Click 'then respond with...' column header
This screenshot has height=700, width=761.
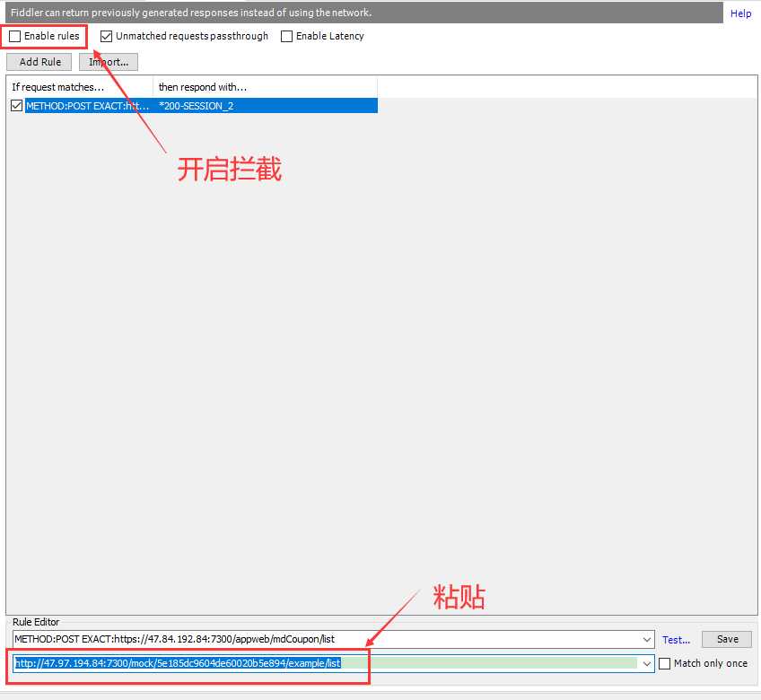pyautogui.click(x=265, y=87)
